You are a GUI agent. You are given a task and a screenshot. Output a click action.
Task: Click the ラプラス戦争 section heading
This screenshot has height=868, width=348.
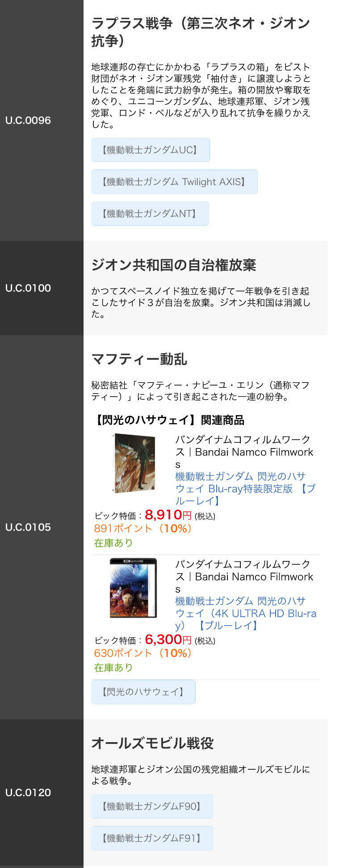click(x=201, y=32)
